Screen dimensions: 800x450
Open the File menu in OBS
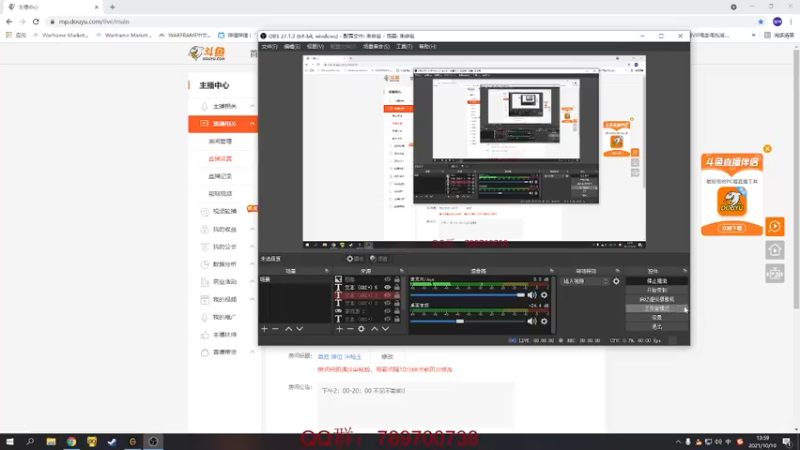pos(269,46)
